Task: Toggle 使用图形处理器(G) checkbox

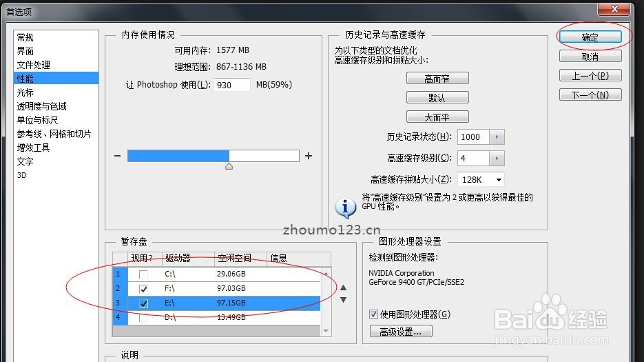Action: tap(373, 314)
